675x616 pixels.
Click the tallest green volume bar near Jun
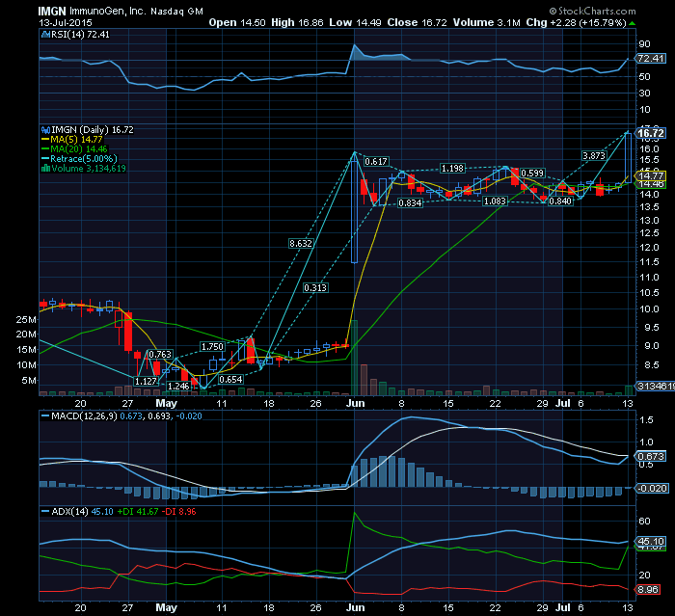pyautogui.click(x=354, y=358)
